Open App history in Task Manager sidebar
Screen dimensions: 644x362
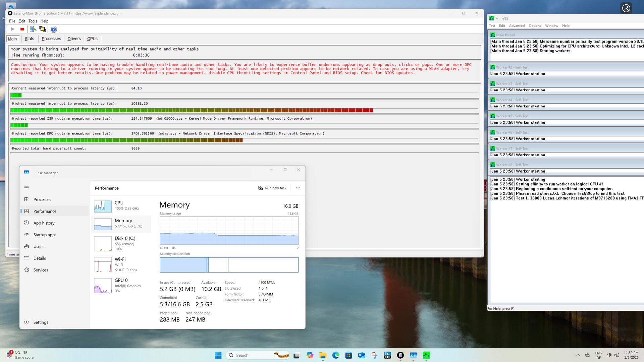tap(44, 223)
